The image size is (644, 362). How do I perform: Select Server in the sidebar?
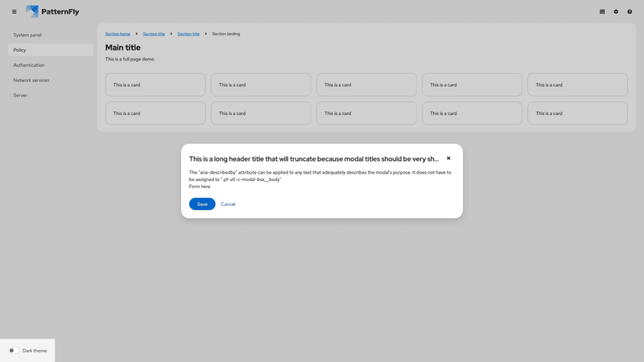[x=20, y=95]
